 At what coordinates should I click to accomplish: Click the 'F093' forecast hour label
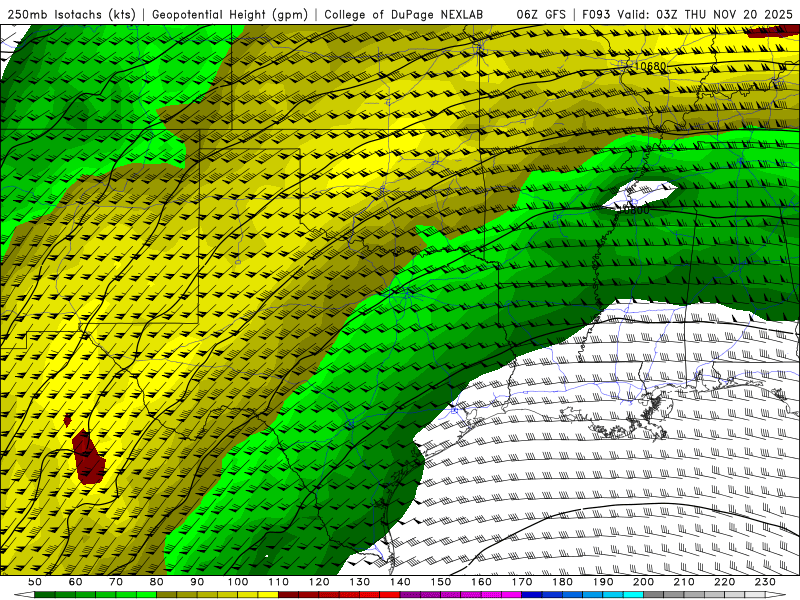597,15
